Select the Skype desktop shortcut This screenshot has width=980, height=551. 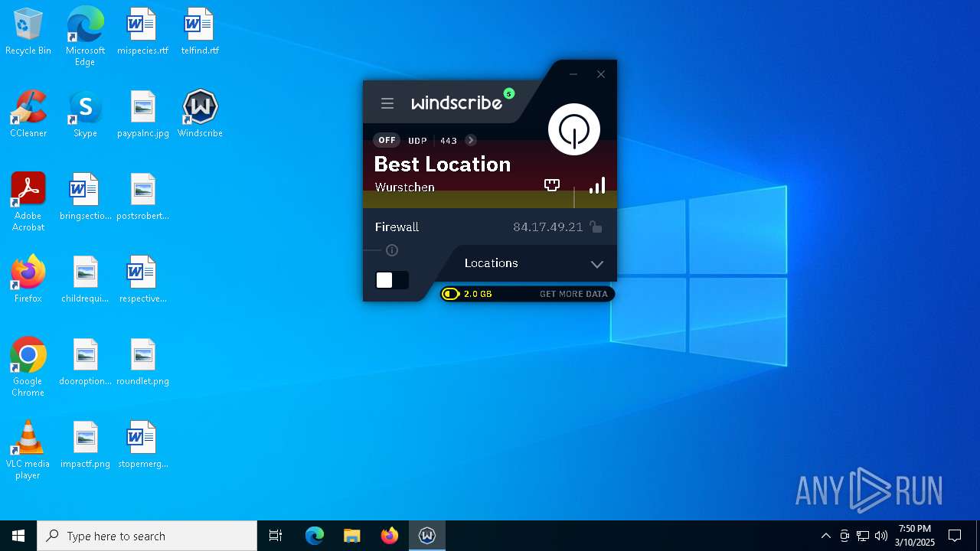point(85,115)
